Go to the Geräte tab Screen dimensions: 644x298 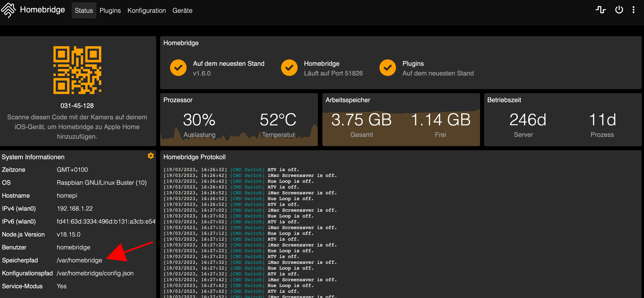pos(182,10)
